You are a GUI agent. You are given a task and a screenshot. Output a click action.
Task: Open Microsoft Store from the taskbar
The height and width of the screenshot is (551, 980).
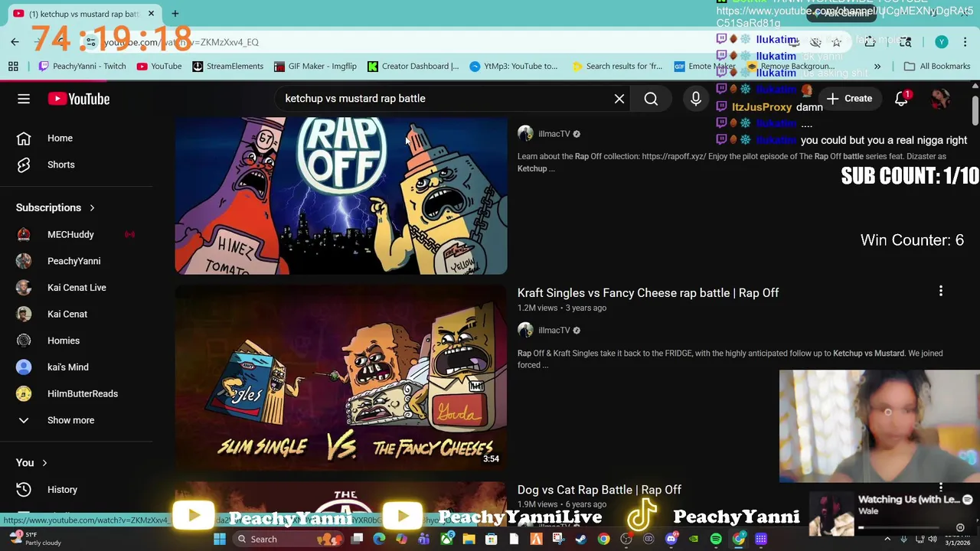point(492,540)
